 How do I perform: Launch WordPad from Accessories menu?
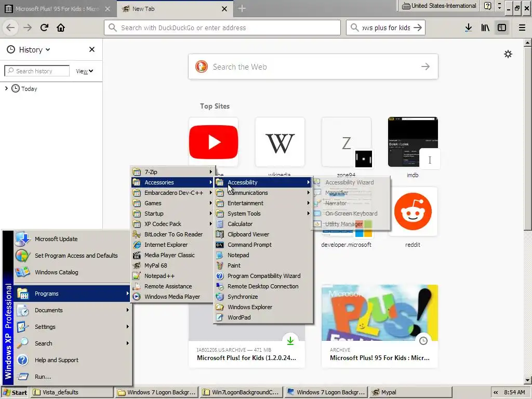[x=263, y=317]
